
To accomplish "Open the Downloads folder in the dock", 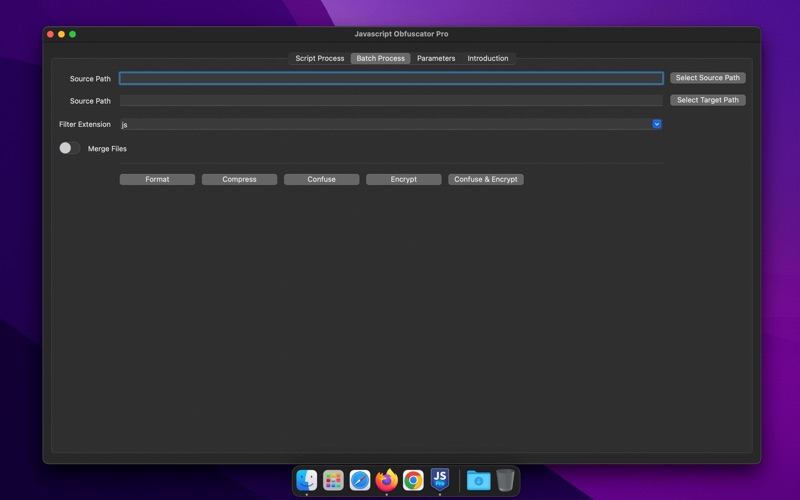I will [x=479, y=480].
